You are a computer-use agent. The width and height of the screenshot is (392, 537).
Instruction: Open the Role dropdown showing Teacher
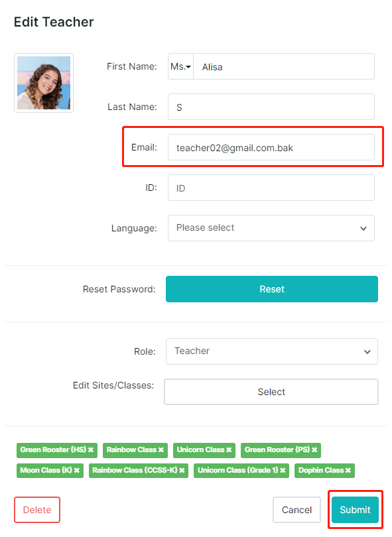pyautogui.click(x=272, y=351)
